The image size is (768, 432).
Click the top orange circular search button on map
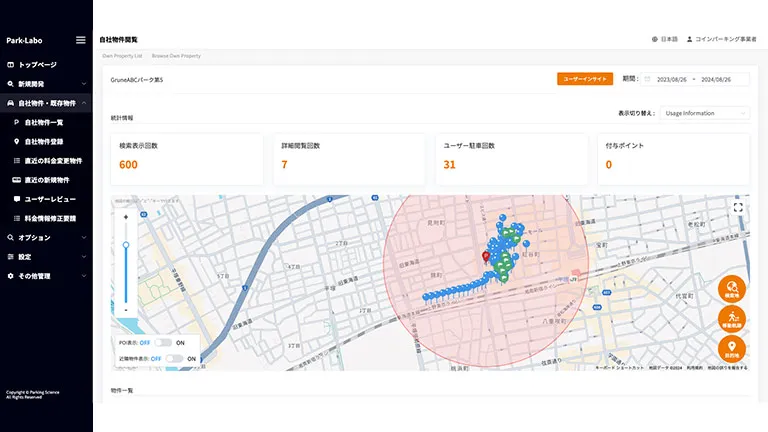pyautogui.click(x=732, y=288)
